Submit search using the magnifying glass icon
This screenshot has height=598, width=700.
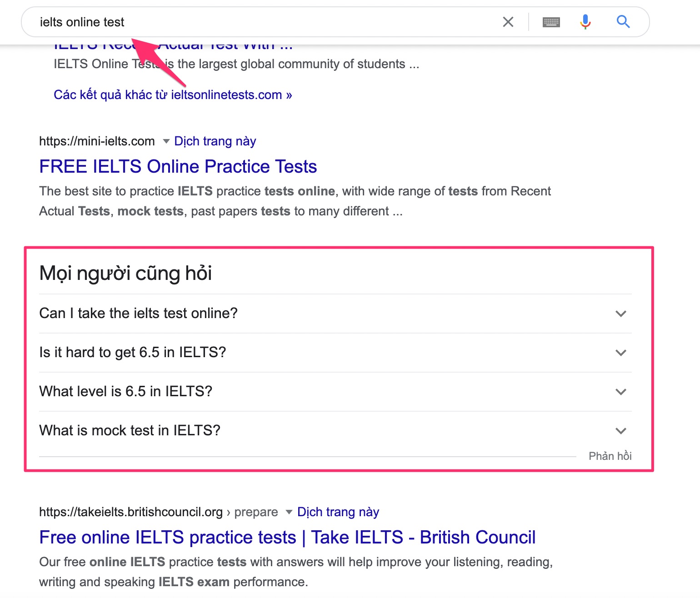(623, 21)
